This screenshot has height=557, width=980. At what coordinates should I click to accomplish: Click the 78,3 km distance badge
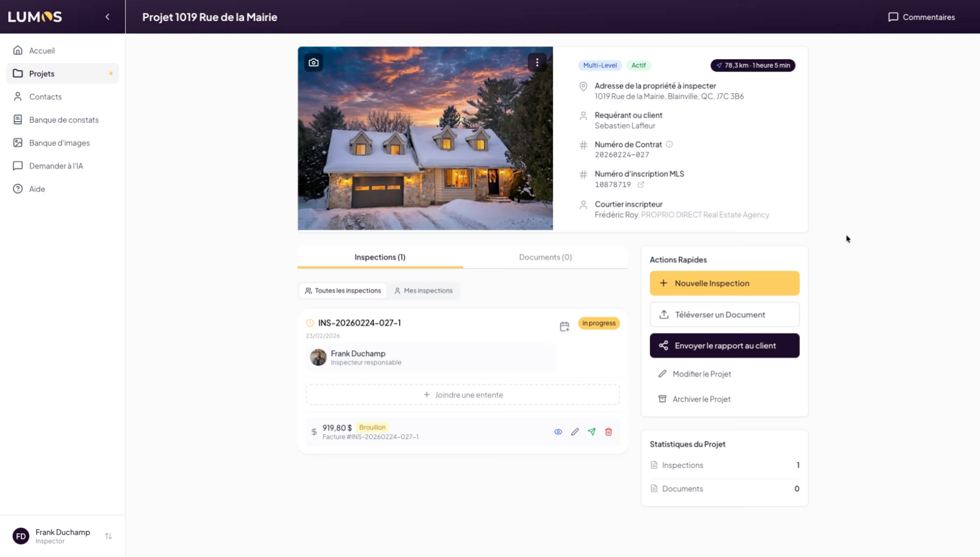coord(753,65)
